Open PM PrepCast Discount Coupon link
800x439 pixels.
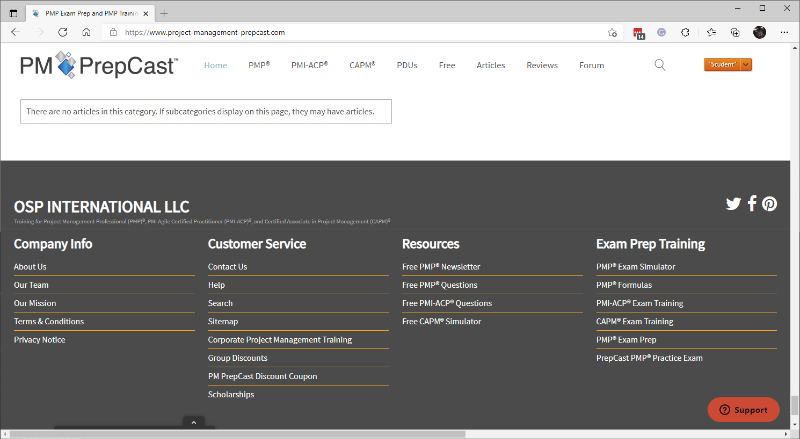[263, 376]
